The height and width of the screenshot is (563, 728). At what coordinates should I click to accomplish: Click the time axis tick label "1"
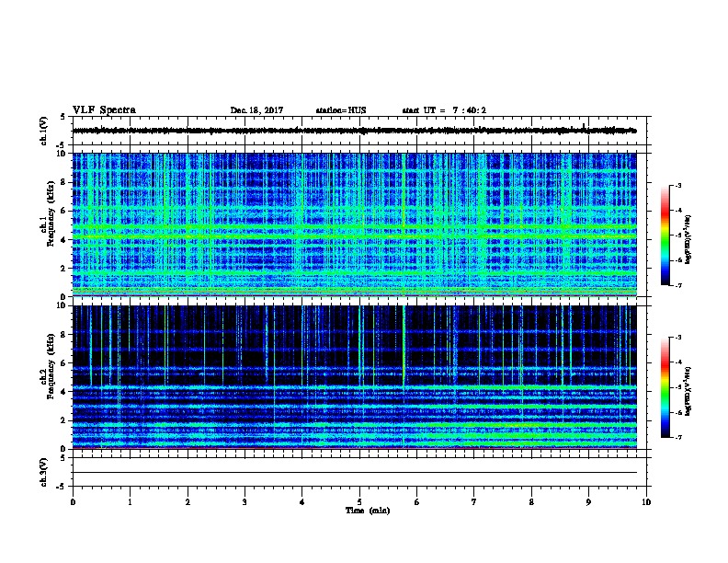pos(130,502)
